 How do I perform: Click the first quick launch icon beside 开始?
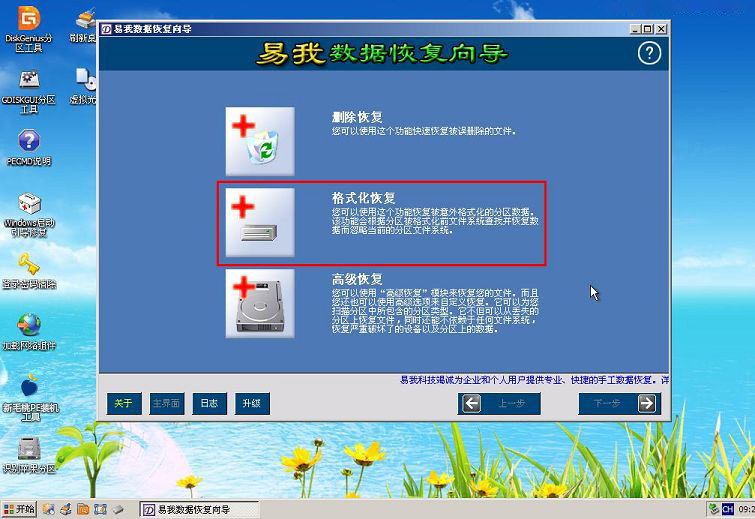point(49,509)
